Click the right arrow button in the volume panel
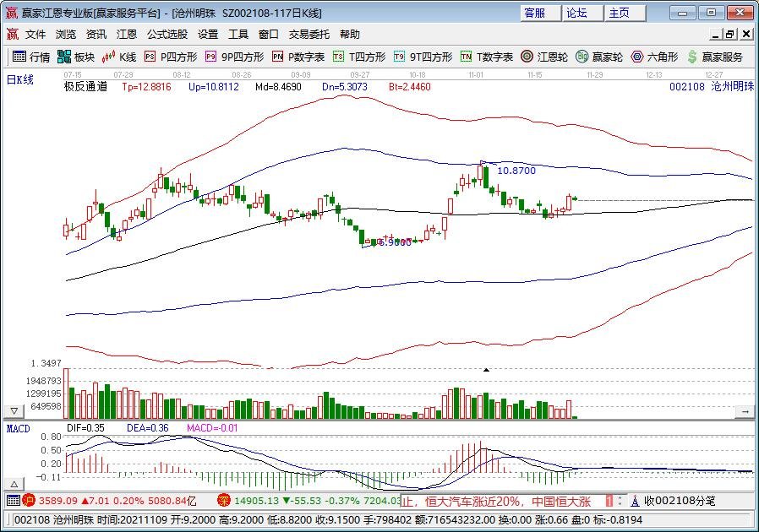Image resolution: width=759 pixels, height=532 pixels. (x=745, y=411)
